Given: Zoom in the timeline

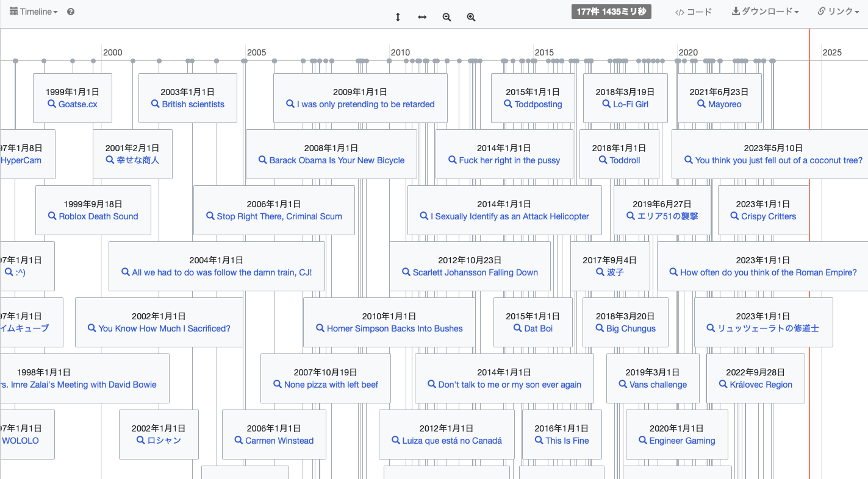Looking at the screenshot, I should 471,17.
